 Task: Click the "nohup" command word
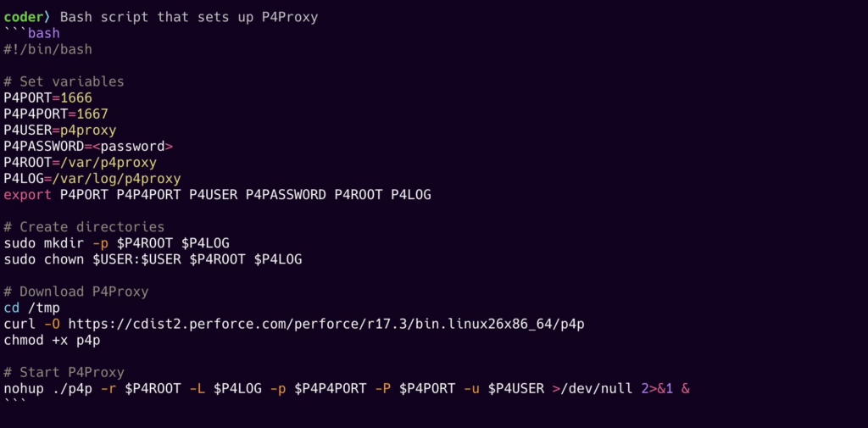[x=23, y=389]
